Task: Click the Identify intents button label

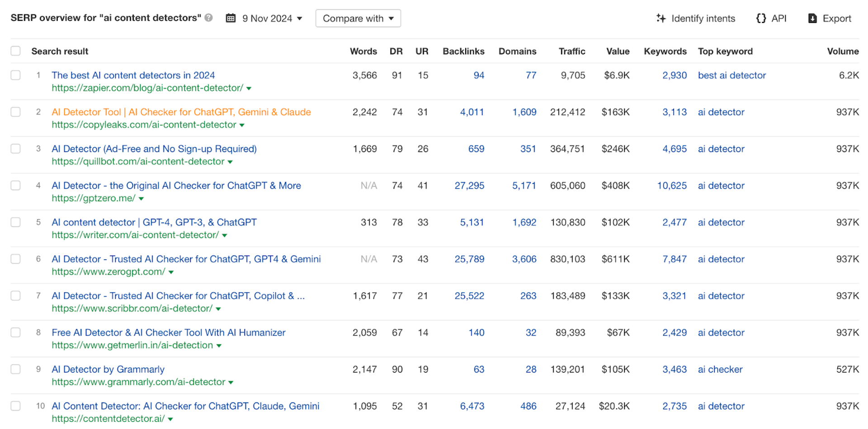Action: (x=703, y=19)
